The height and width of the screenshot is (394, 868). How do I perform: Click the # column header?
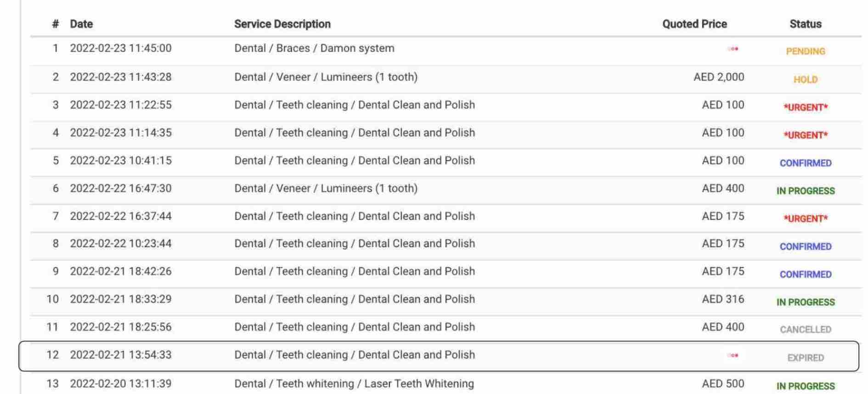(x=56, y=24)
